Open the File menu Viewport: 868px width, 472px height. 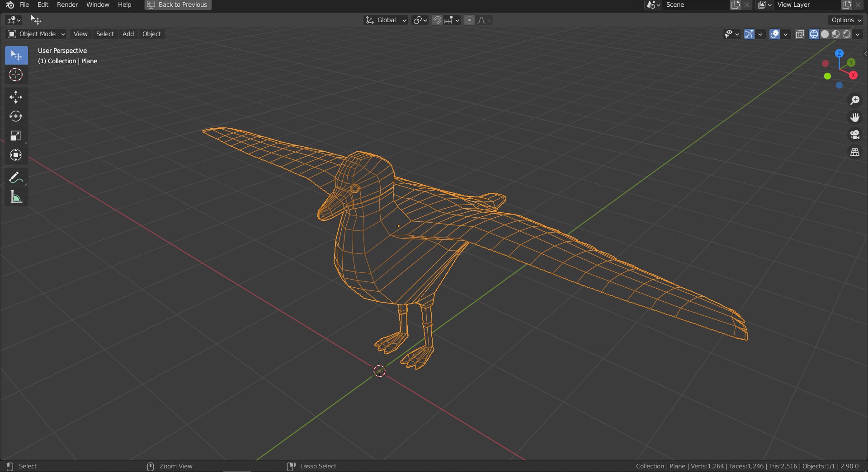coord(24,5)
